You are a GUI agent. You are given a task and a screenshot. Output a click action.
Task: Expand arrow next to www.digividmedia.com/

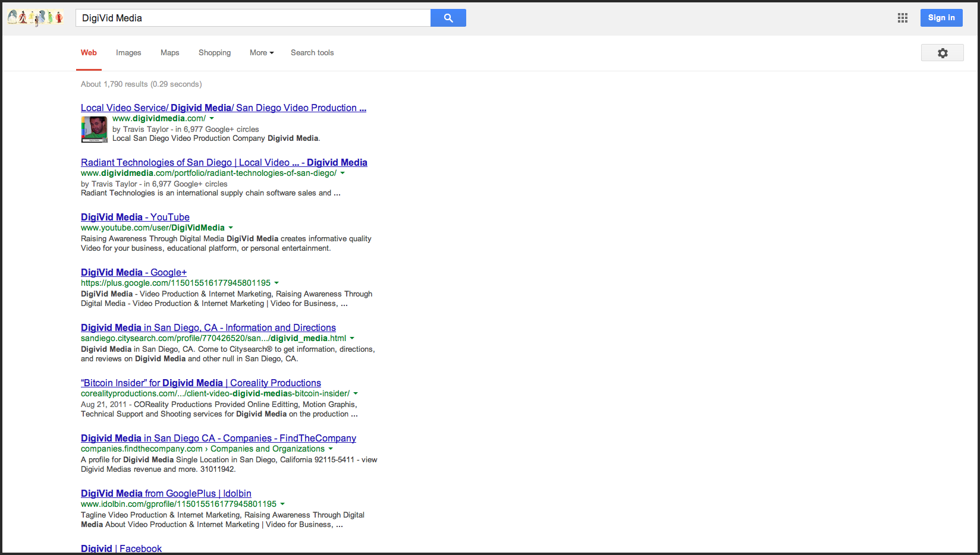click(212, 119)
